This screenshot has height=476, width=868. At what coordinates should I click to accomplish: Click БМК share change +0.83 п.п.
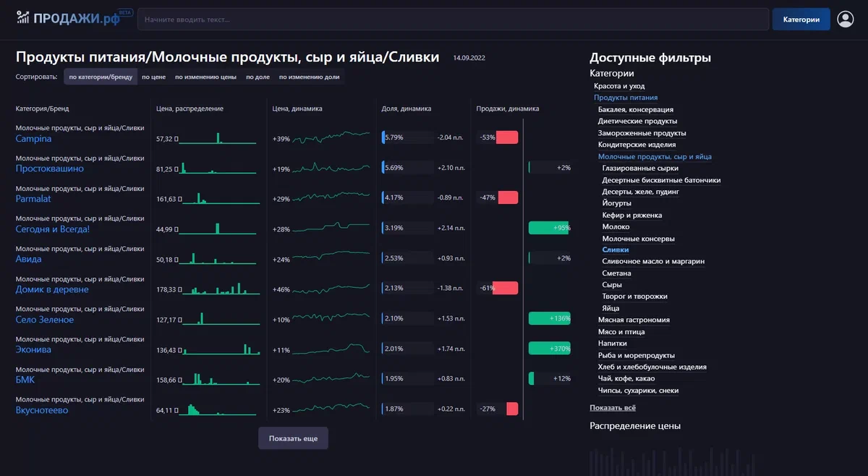(x=451, y=379)
